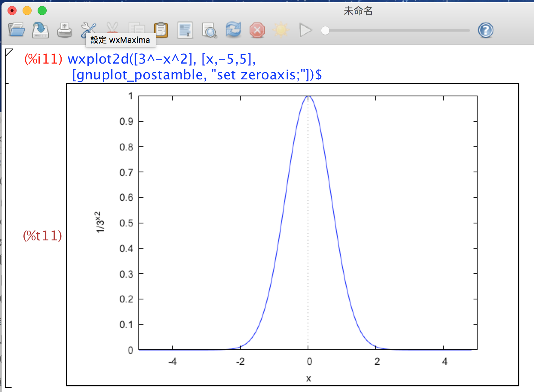
Task: Click the Save document icon
Action: 40,30
